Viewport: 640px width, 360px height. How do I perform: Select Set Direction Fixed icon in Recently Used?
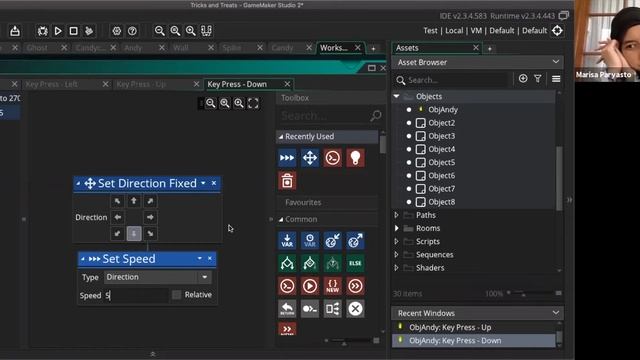[x=310, y=158]
